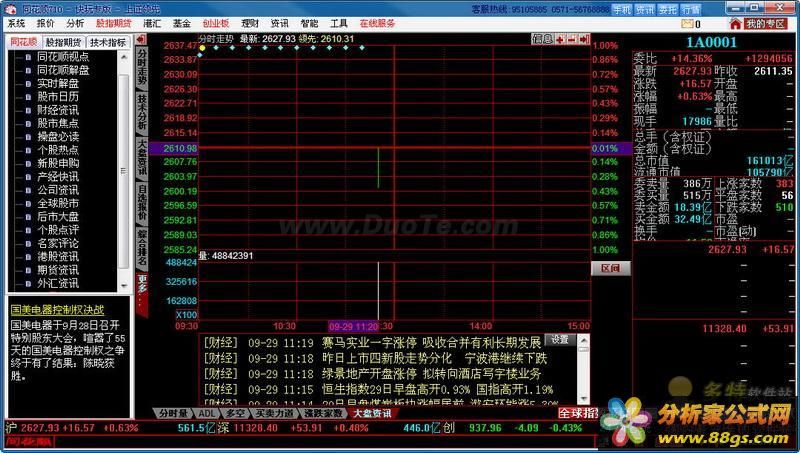Click the 信息 button above the chart

[542, 39]
